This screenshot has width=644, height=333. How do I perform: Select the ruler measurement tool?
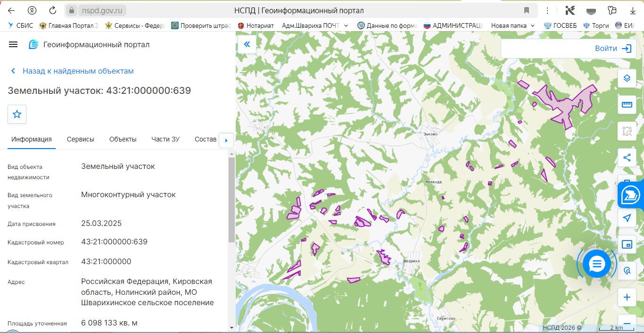pyautogui.click(x=627, y=105)
